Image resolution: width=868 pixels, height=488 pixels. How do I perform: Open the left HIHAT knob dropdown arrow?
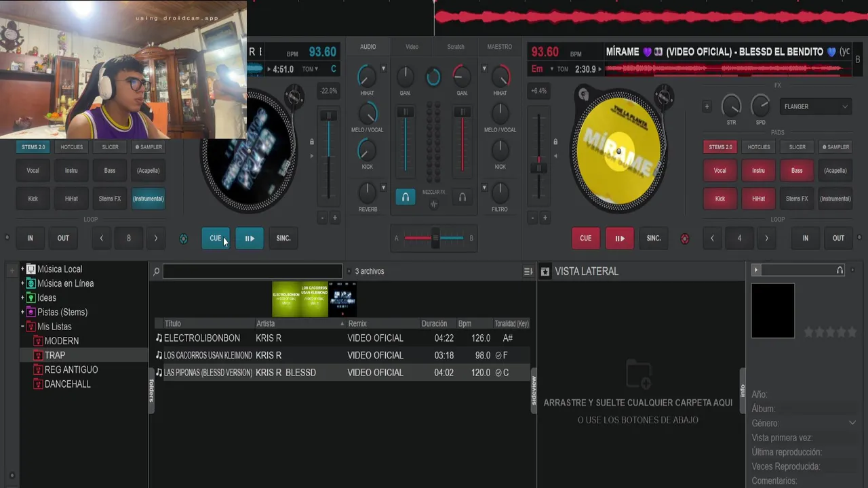pos(383,68)
